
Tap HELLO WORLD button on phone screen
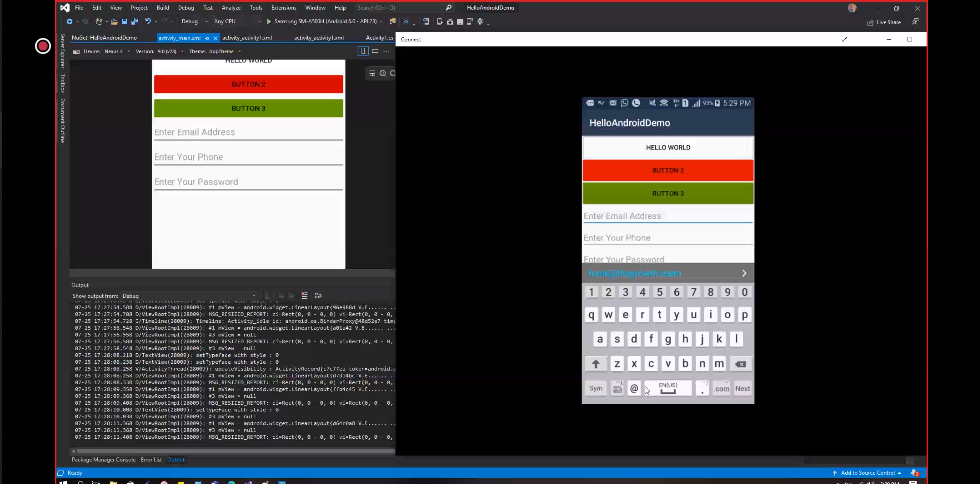pos(668,148)
